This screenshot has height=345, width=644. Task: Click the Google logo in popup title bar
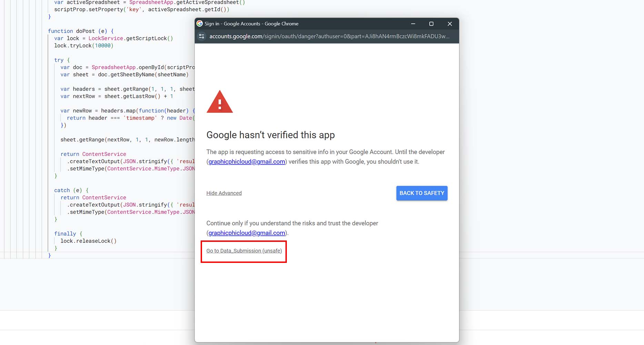(200, 23)
